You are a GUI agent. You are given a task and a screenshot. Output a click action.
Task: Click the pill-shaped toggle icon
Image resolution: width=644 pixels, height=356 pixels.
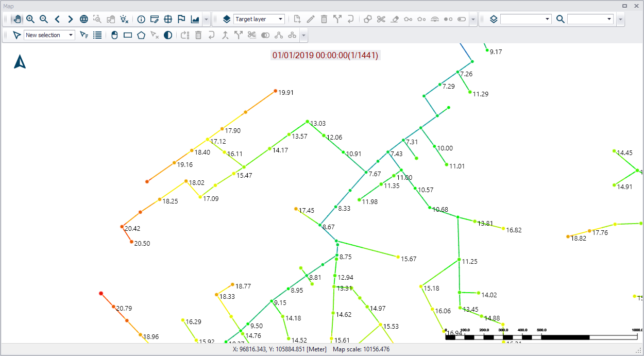[462, 19]
